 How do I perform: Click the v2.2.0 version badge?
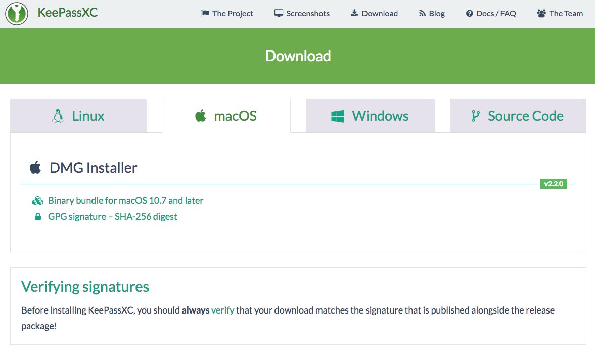[554, 184]
